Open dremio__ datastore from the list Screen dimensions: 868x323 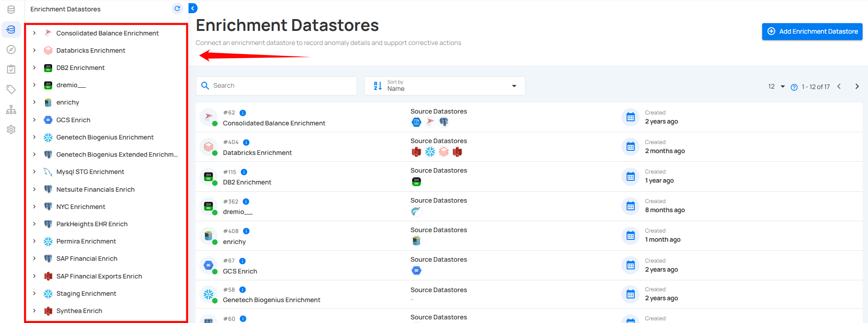pyautogui.click(x=238, y=212)
